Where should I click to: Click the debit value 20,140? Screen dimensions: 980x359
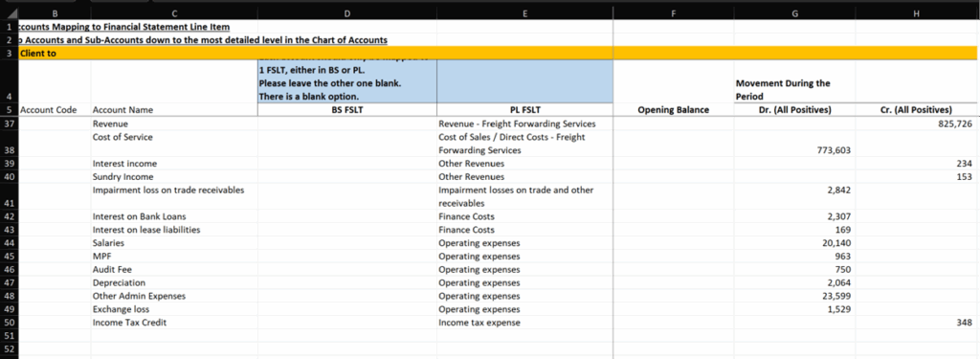coord(835,242)
